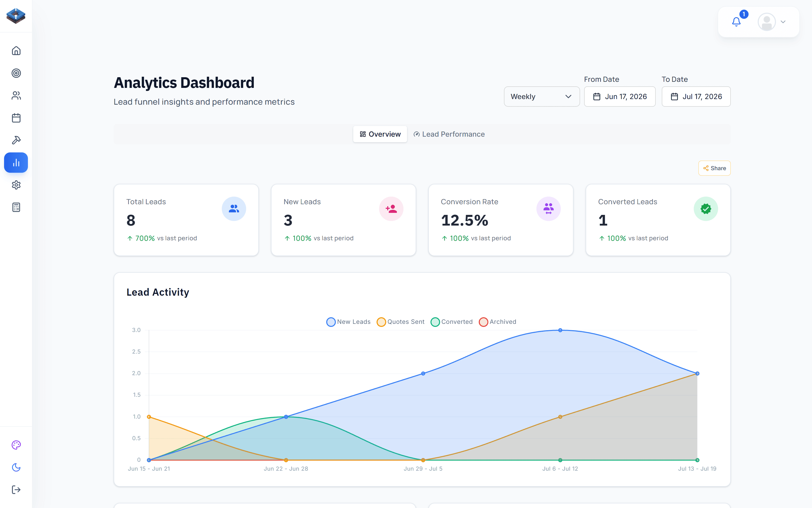812x508 pixels.
Task: Switch to the Overview tab
Action: (x=380, y=134)
